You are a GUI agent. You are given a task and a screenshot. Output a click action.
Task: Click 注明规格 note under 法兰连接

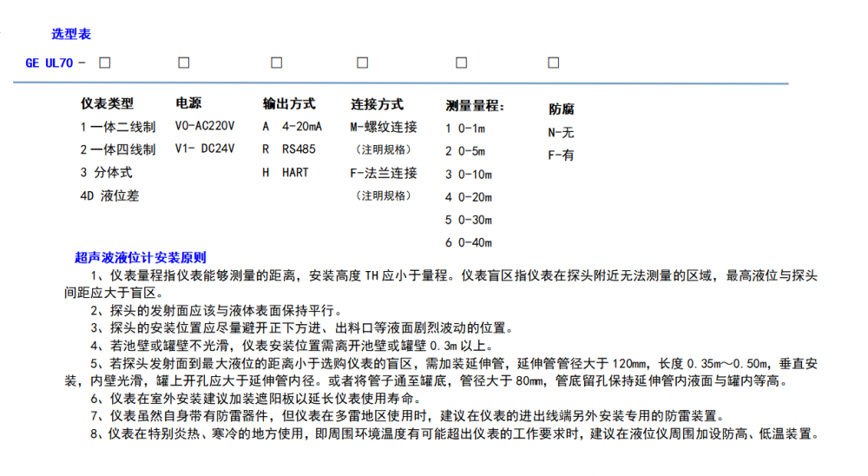coord(383,195)
